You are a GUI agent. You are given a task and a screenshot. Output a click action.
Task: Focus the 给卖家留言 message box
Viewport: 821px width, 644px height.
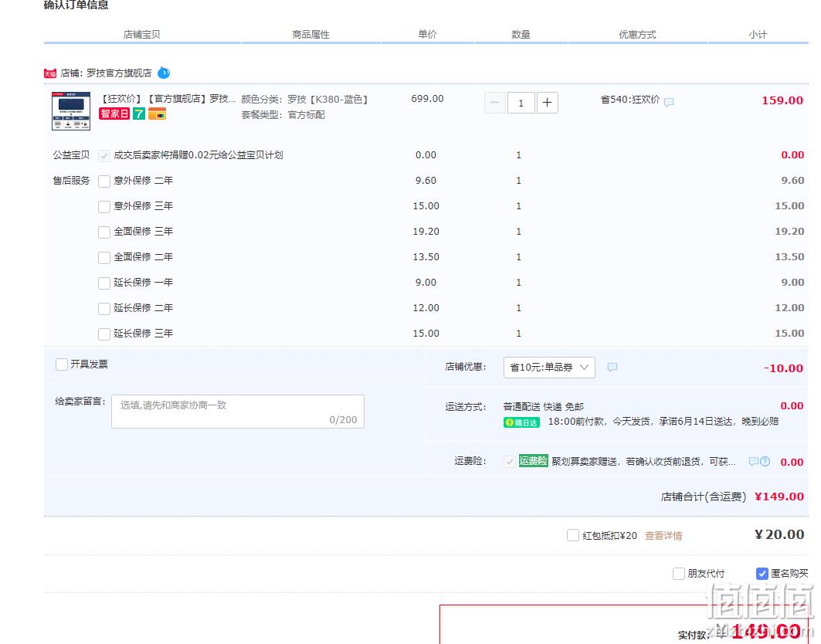pyautogui.click(x=238, y=412)
